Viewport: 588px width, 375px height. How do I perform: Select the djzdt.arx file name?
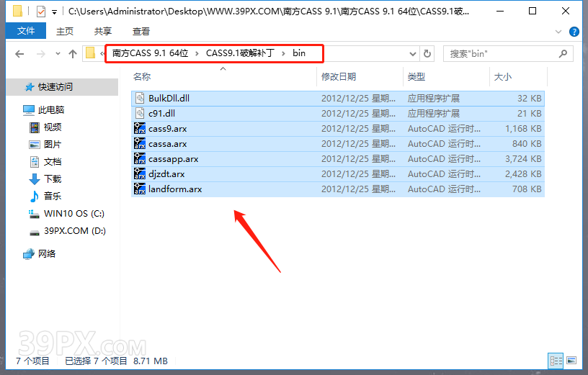click(x=166, y=174)
